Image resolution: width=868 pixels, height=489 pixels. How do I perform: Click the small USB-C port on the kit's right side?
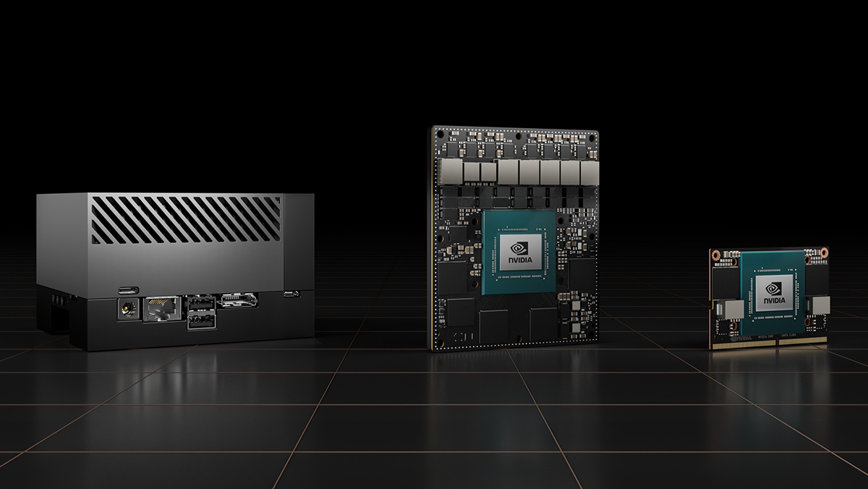(292, 294)
